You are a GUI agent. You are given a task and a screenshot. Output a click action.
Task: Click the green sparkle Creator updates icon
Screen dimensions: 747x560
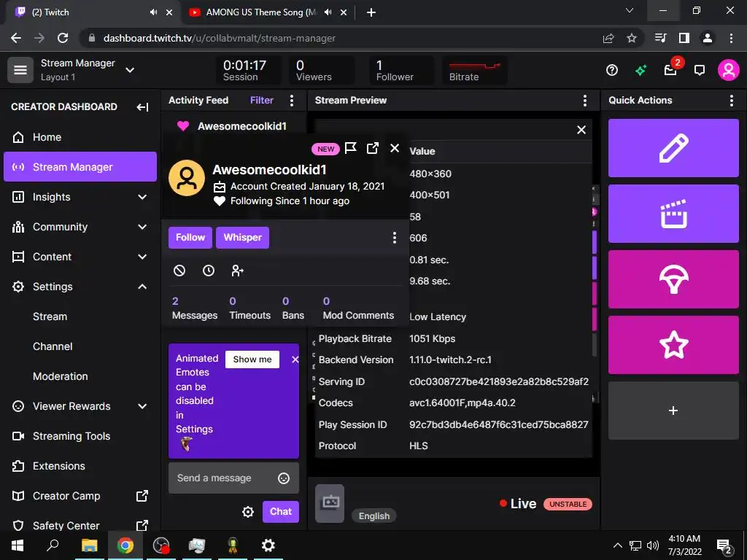click(x=640, y=71)
